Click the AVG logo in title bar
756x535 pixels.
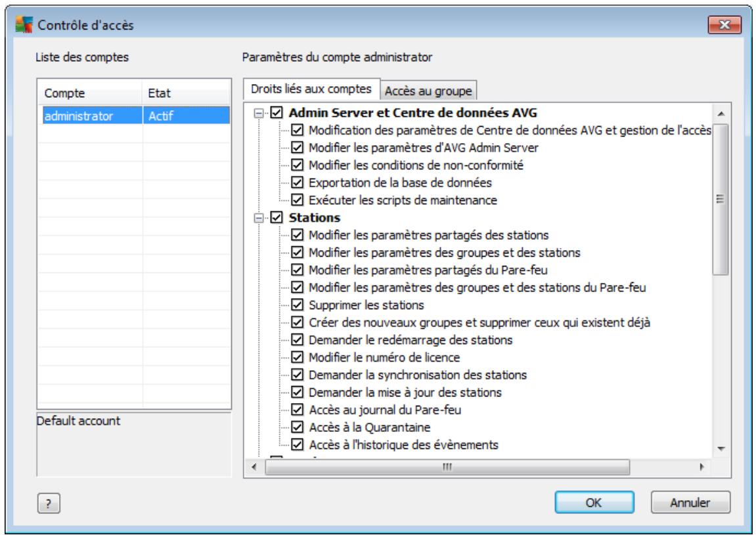(24, 24)
